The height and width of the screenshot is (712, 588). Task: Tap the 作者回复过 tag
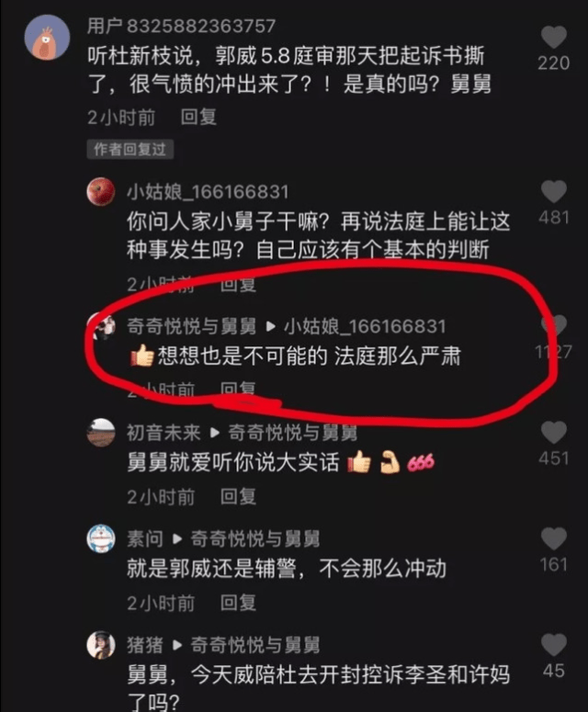coord(130,150)
